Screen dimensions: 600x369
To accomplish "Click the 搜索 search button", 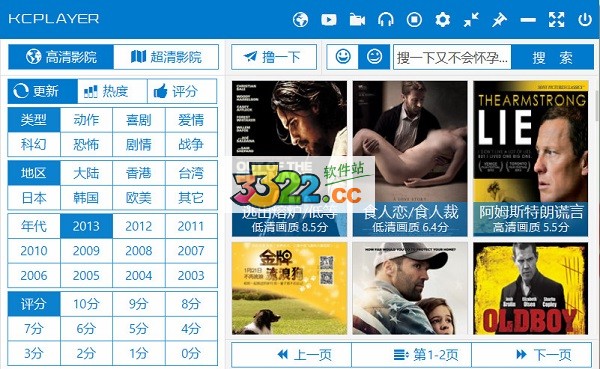I will click(552, 57).
